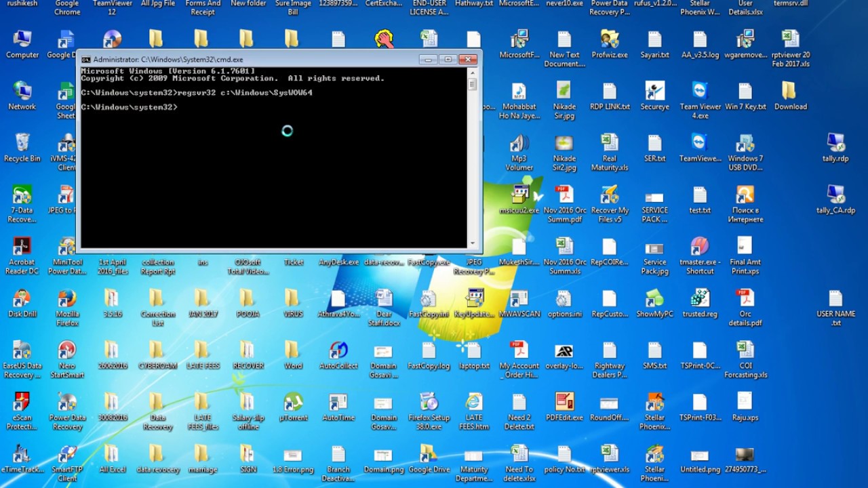Image resolution: width=868 pixels, height=488 pixels.
Task: Click cmd window title bar icon
Action: point(86,60)
